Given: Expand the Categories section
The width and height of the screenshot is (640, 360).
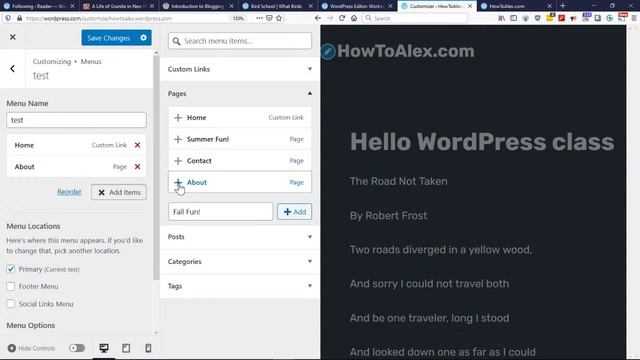Looking at the screenshot, I should [x=240, y=262].
